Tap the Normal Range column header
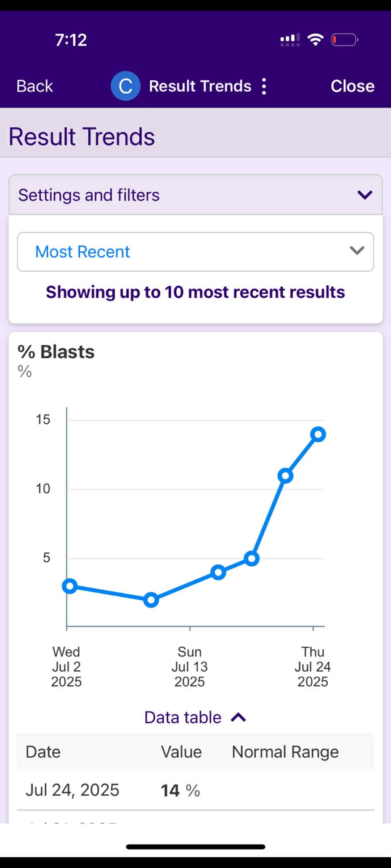Image resolution: width=391 pixels, height=868 pixels. tap(285, 752)
